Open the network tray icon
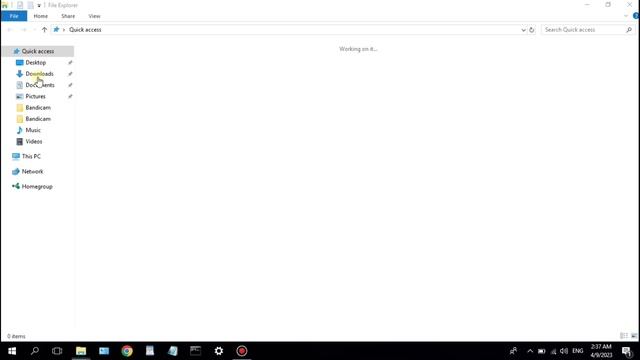Viewport: 640px width, 360px height. pos(553,351)
